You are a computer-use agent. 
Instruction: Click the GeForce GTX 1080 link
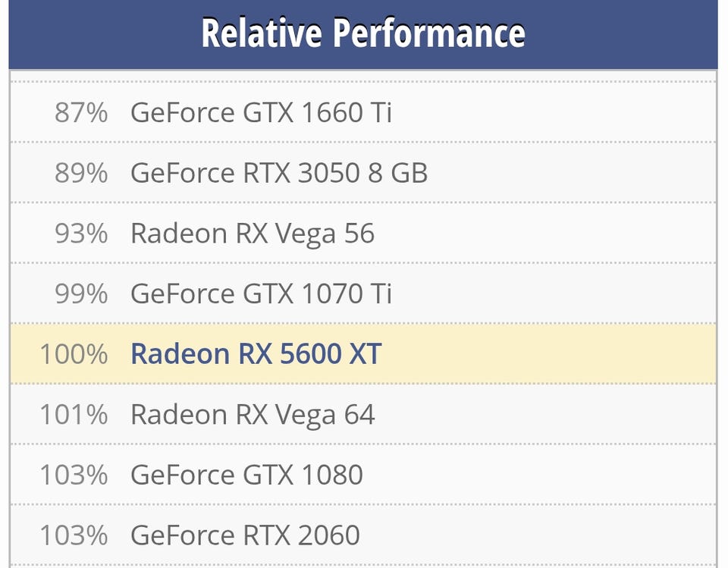pyautogui.click(x=246, y=475)
